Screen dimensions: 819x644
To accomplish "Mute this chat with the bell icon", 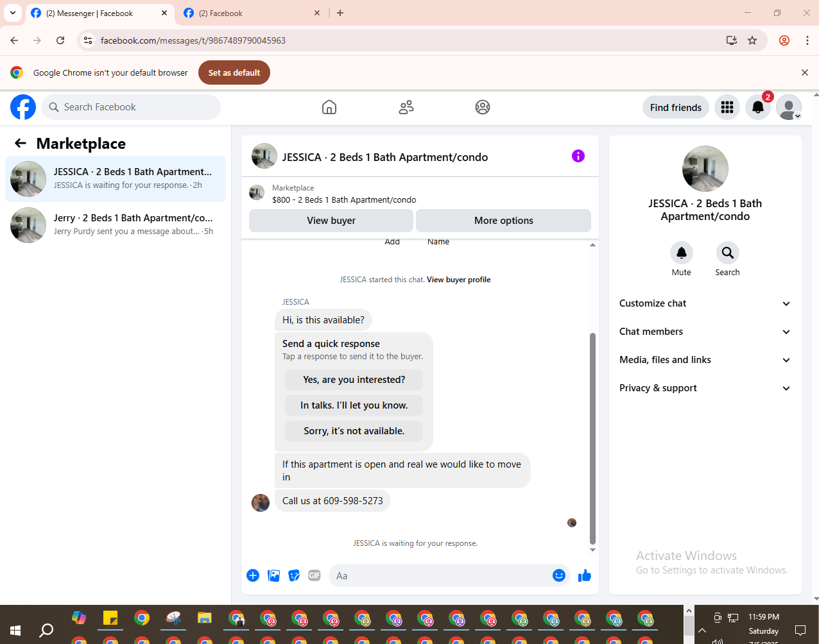I will coord(682,253).
